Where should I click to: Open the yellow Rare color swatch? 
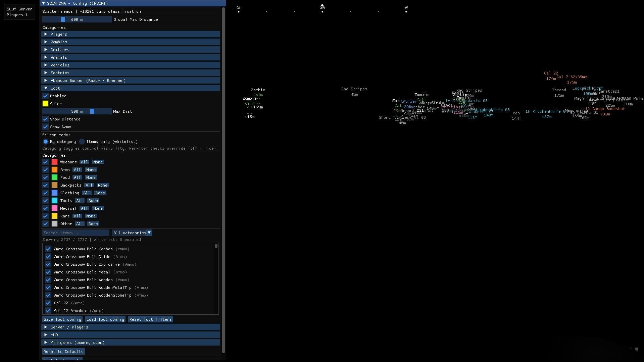54,216
